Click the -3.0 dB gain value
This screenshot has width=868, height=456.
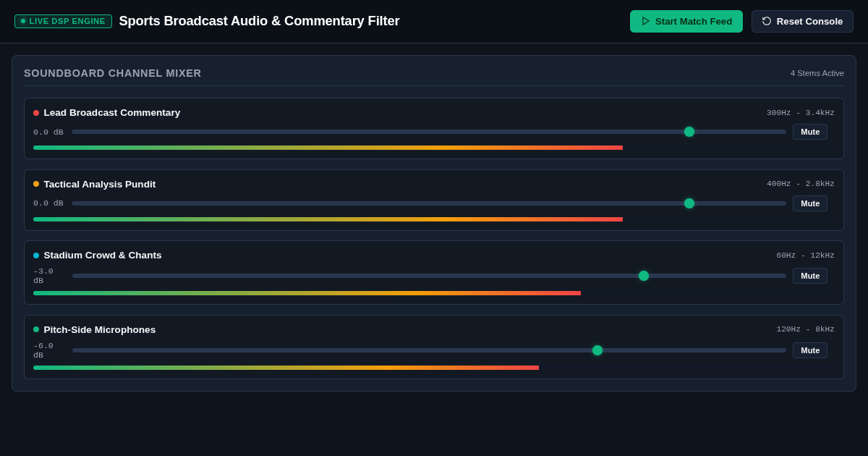pyautogui.click(x=43, y=276)
